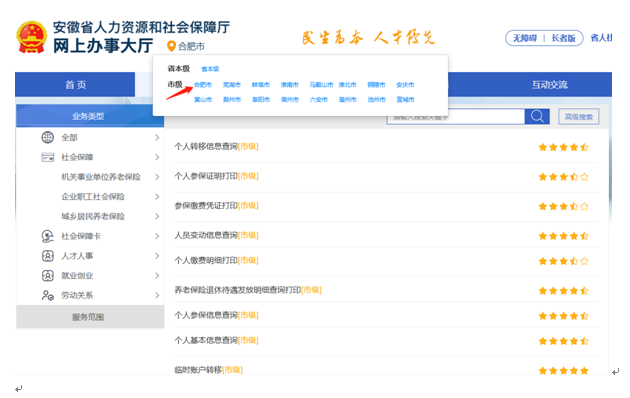Click star rating of 参保缴费凭证打印
This screenshot has height=398, width=630.
click(x=563, y=206)
